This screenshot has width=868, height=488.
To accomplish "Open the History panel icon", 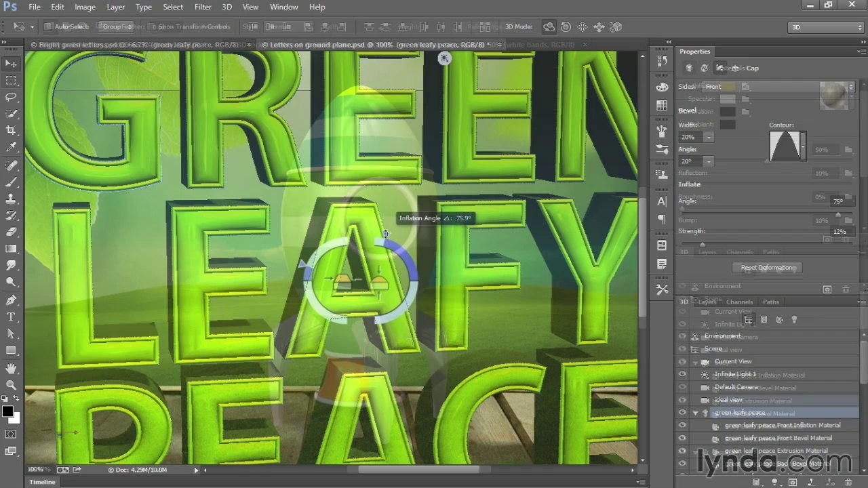I will (x=662, y=60).
